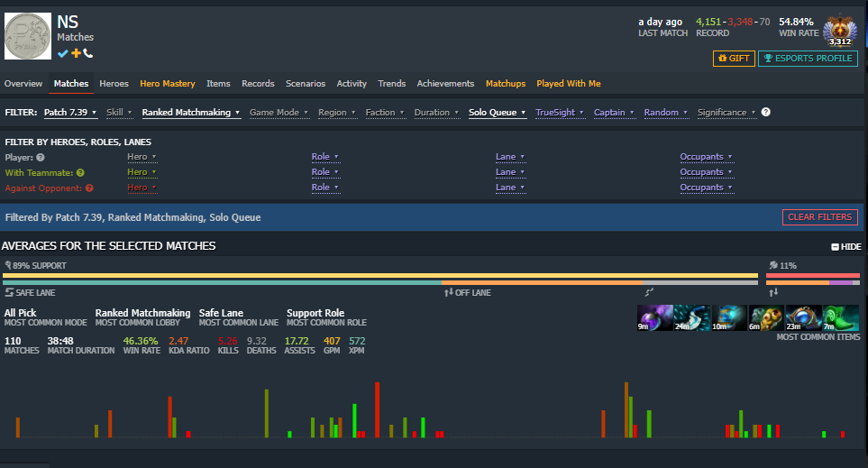Click the GIFT button
The image size is (868, 468).
(x=734, y=58)
